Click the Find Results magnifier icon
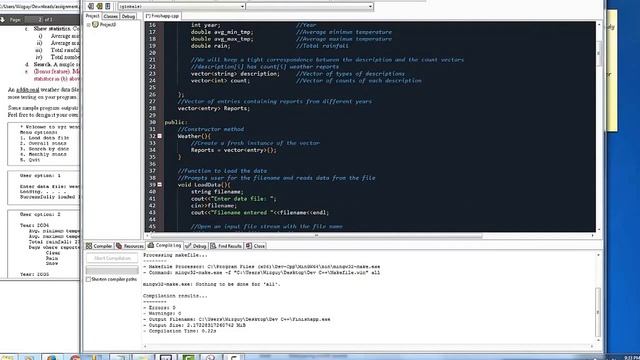 click(213, 246)
